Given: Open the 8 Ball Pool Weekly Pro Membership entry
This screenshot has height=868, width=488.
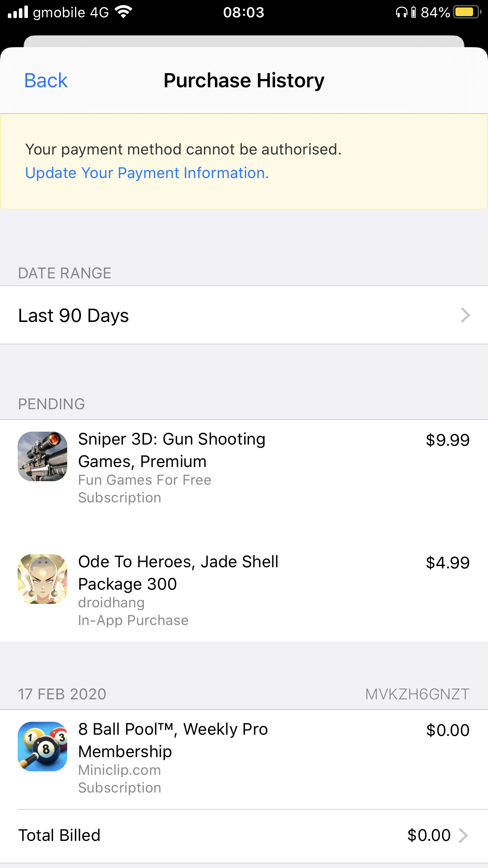Looking at the screenshot, I should coord(244,758).
